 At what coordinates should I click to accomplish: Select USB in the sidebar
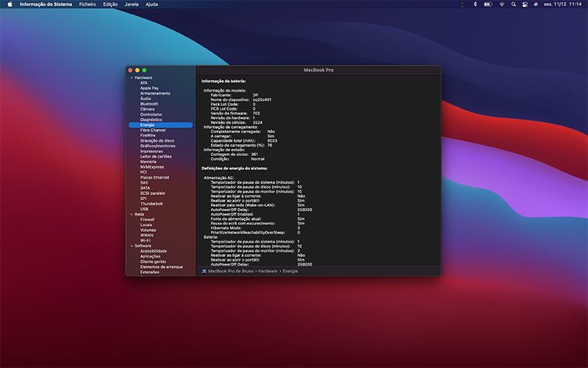[144, 209]
